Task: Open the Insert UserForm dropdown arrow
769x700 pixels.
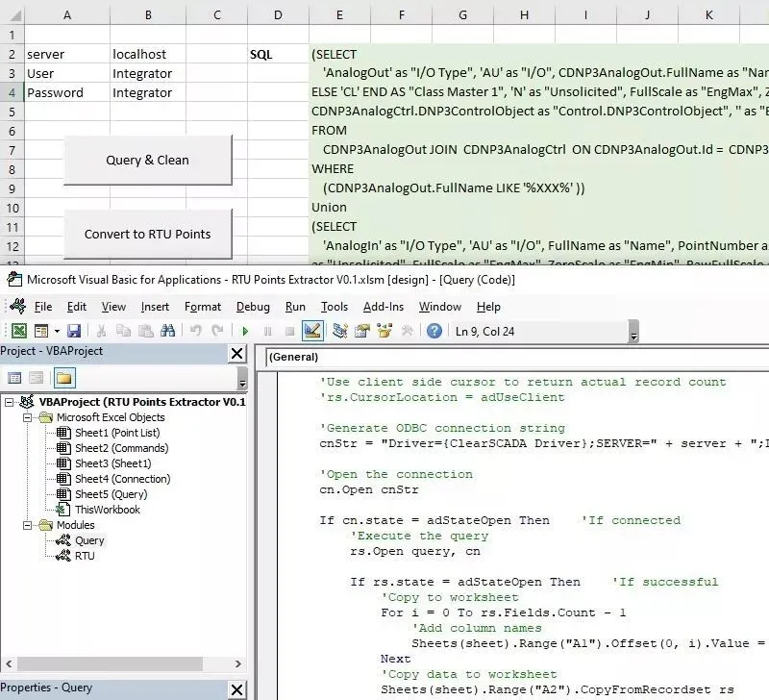Action: [x=57, y=331]
